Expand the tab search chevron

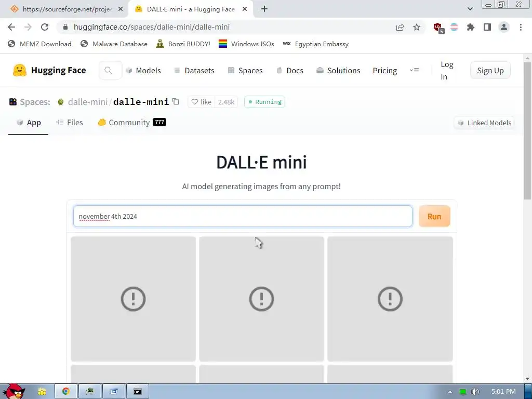coord(470,9)
